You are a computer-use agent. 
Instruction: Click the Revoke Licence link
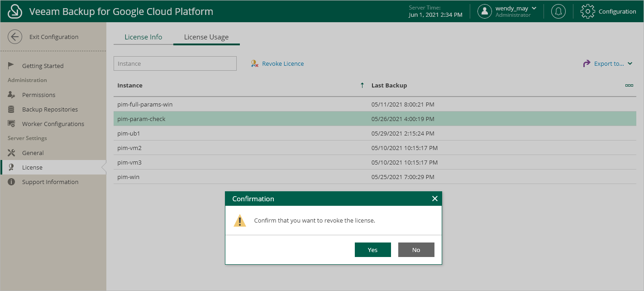click(283, 64)
